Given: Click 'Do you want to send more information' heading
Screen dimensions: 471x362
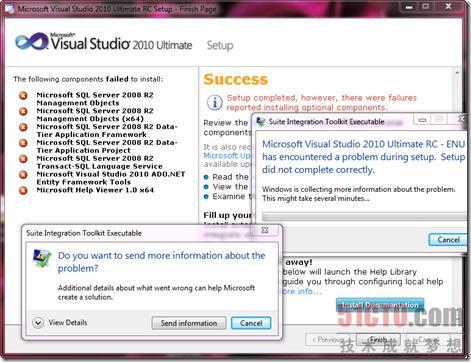Looking at the screenshot, I should 161,262.
